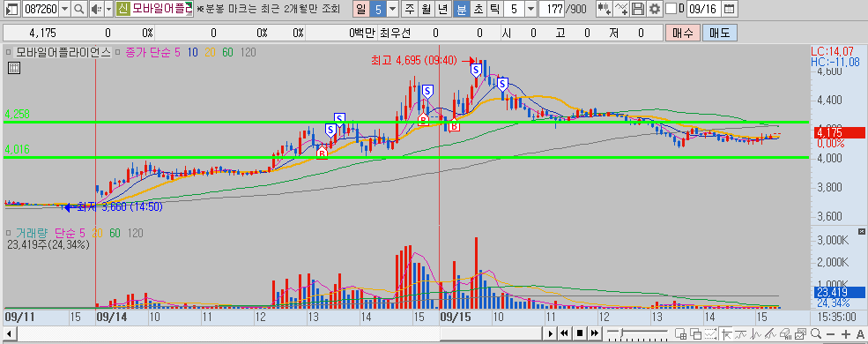This screenshot has height=344, width=868.
Task: Toggle the checkbox before 종가 단순 legend
Action: pyautogui.click(x=118, y=52)
